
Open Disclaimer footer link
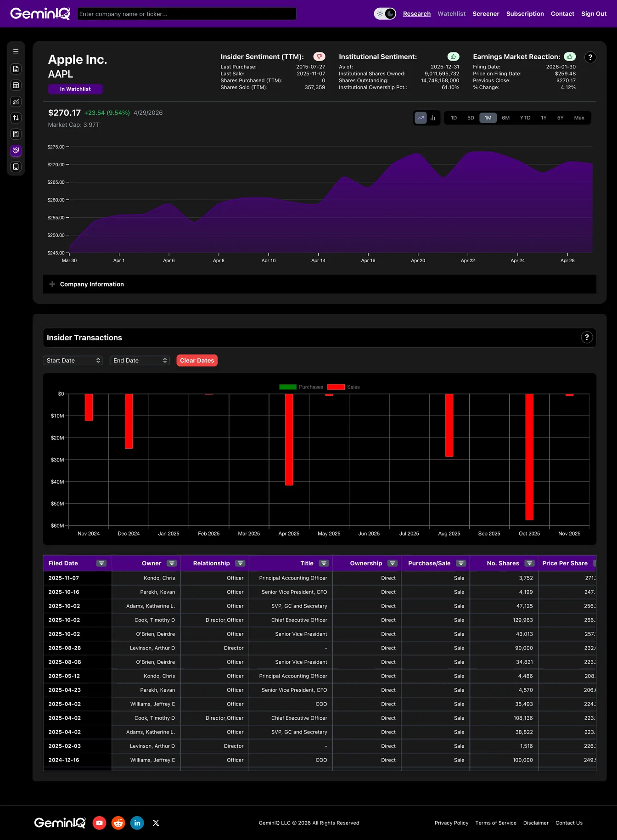(x=536, y=823)
